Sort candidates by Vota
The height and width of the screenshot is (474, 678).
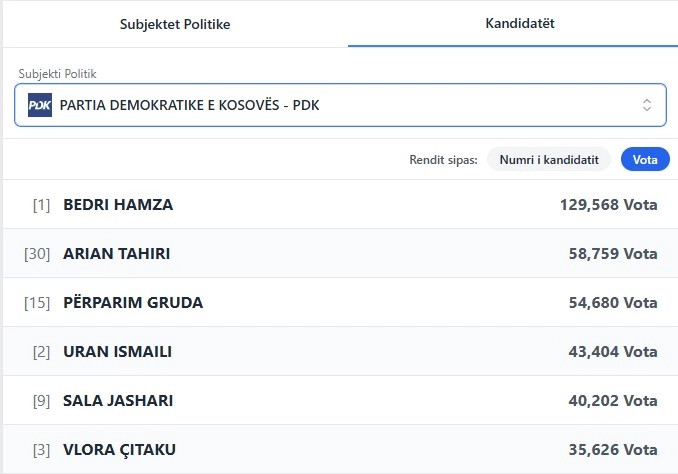[x=645, y=159]
